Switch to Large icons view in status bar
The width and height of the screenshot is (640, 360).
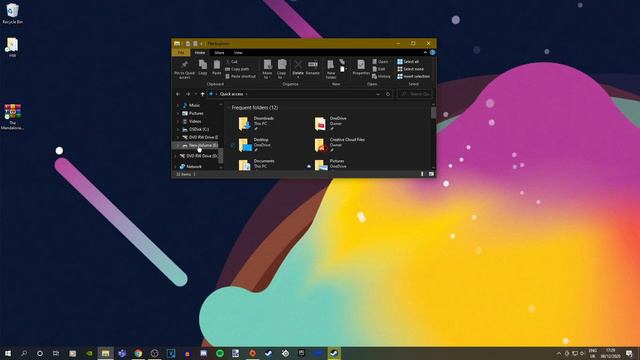[431, 174]
